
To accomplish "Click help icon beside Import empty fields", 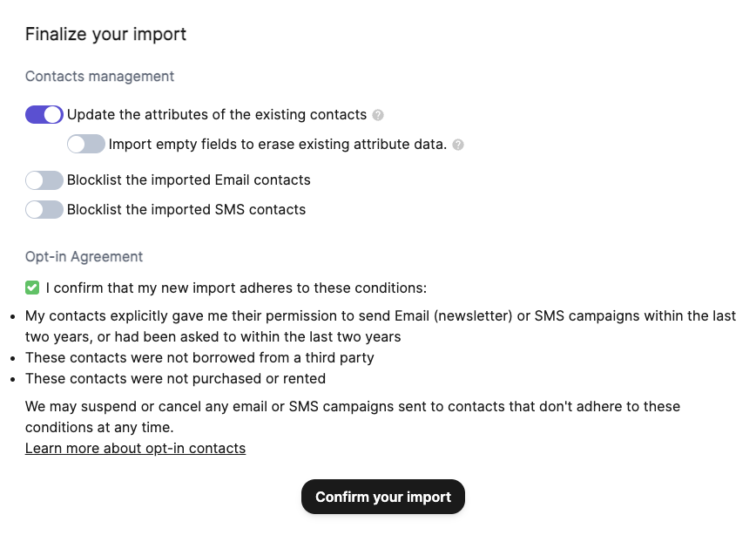I will tap(458, 145).
